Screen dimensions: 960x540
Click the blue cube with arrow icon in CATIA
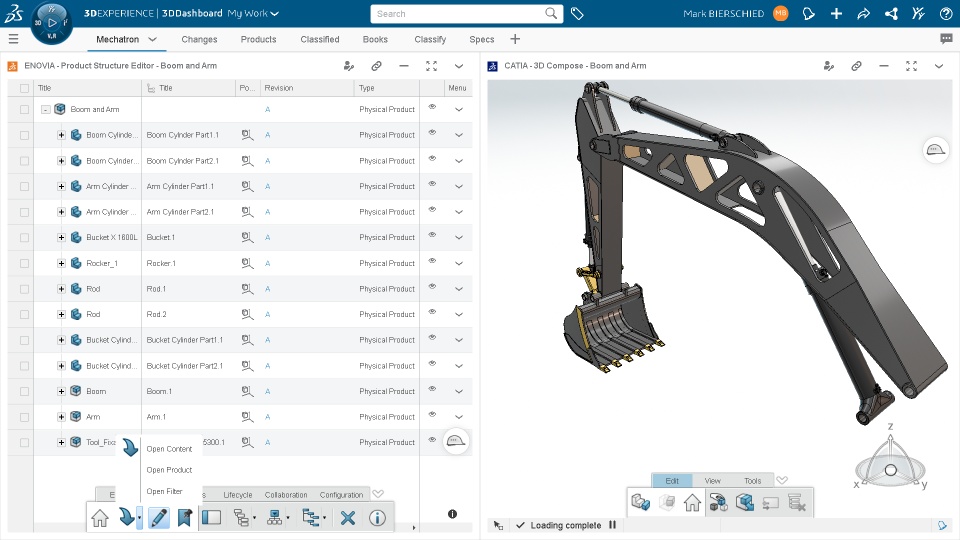click(744, 503)
